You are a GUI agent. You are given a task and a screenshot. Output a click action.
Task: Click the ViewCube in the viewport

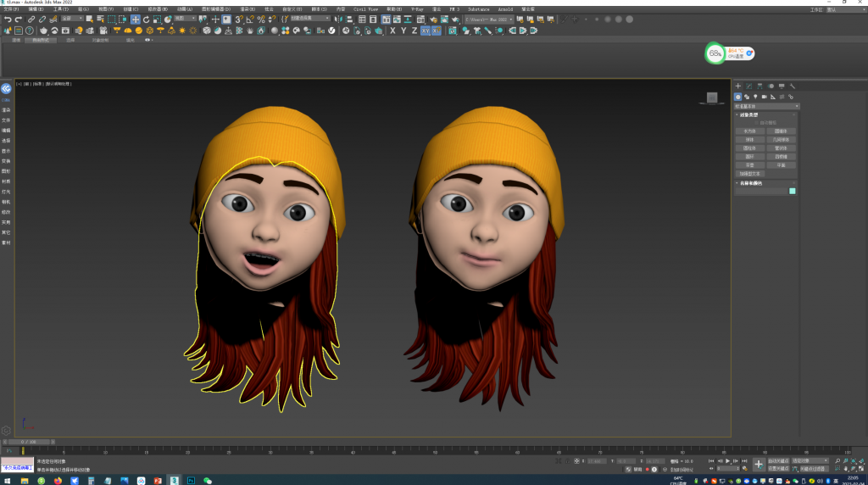pos(712,98)
